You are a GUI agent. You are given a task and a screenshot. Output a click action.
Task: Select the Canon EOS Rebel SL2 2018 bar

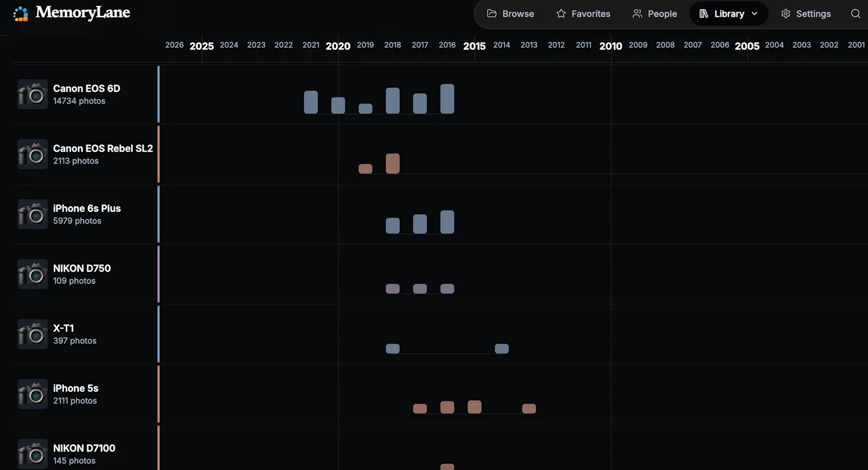pyautogui.click(x=393, y=164)
